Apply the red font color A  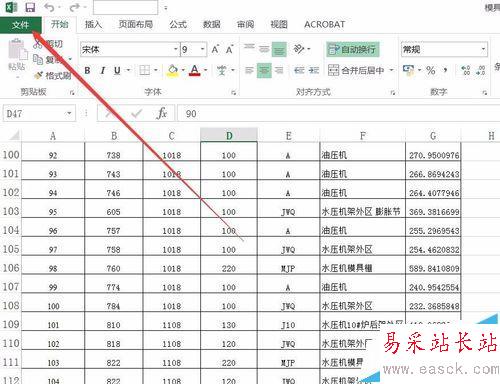[195, 70]
